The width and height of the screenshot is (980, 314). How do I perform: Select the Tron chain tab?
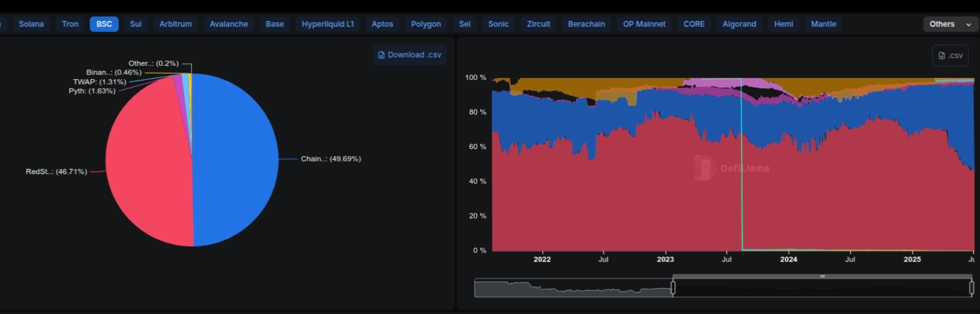[x=70, y=24]
